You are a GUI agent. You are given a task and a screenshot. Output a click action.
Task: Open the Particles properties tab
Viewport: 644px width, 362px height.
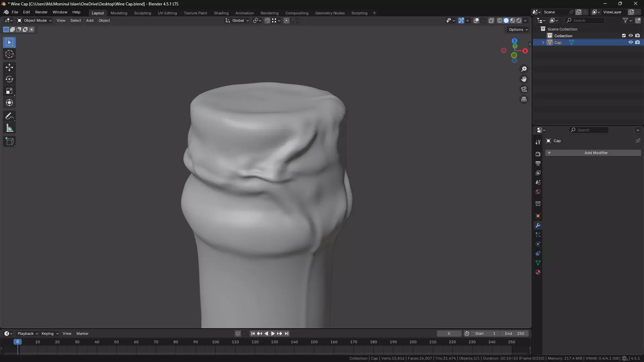coord(538,235)
